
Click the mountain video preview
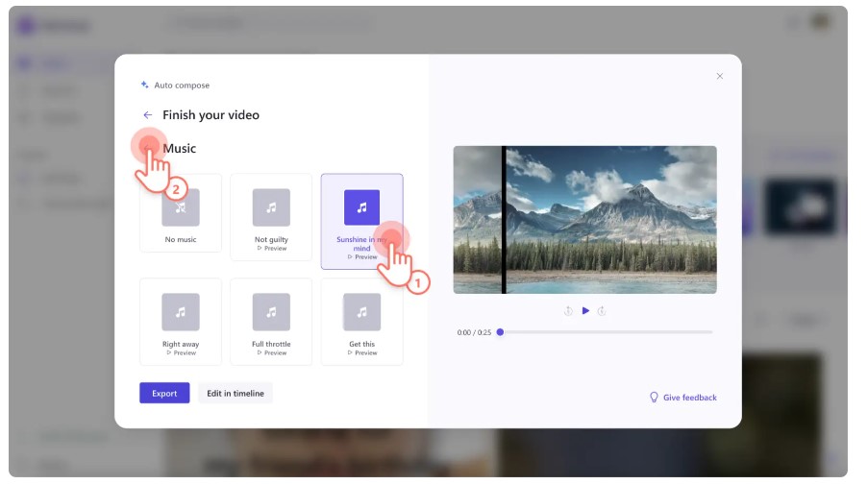pos(584,220)
